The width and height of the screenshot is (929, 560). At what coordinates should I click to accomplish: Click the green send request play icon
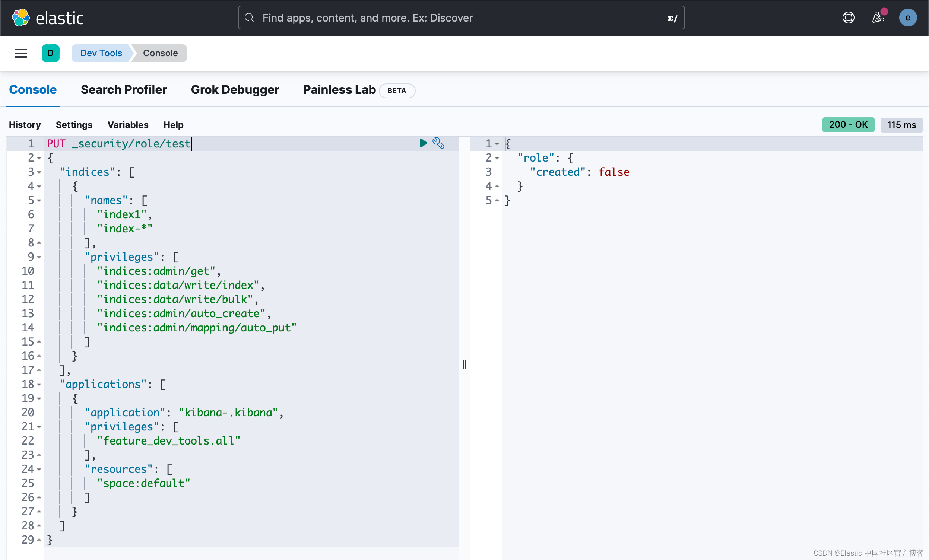(x=423, y=143)
